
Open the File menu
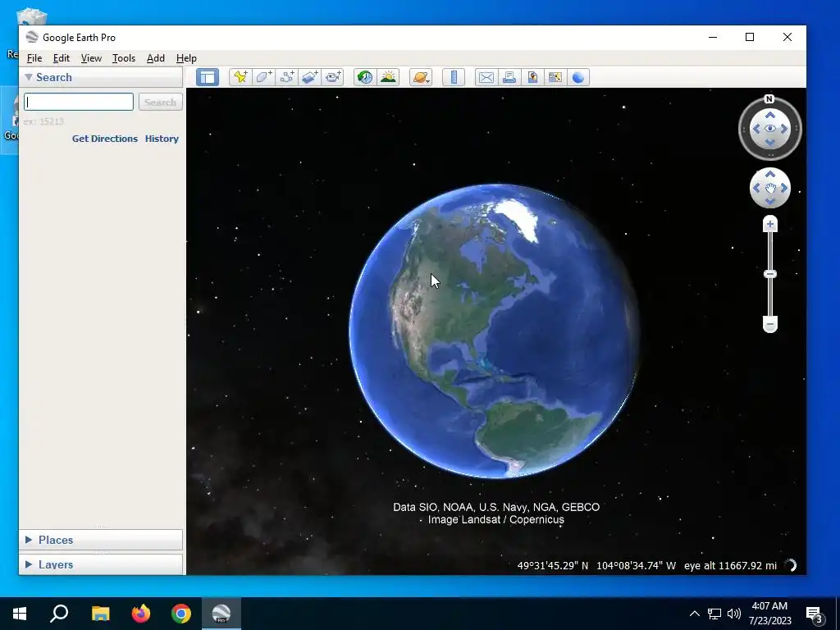point(34,58)
